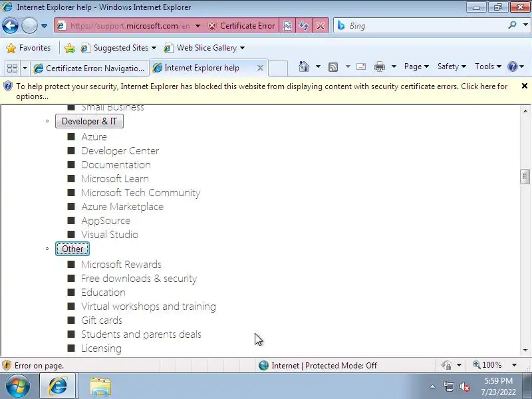Click the vertical scrollbar thumb
The height and width of the screenshot is (399, 532).
tap(525, 176)
